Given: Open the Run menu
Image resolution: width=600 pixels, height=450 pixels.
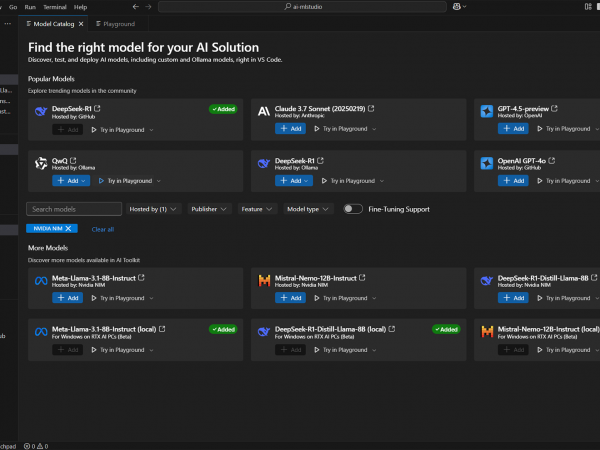Looking at the screenshot, I should tap(30, 7).
